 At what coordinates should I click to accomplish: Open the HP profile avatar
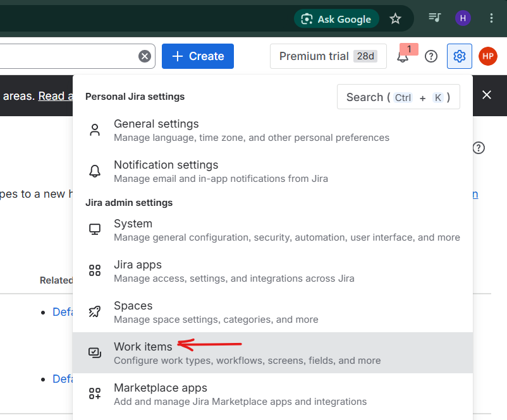click(x=488, y=56)
